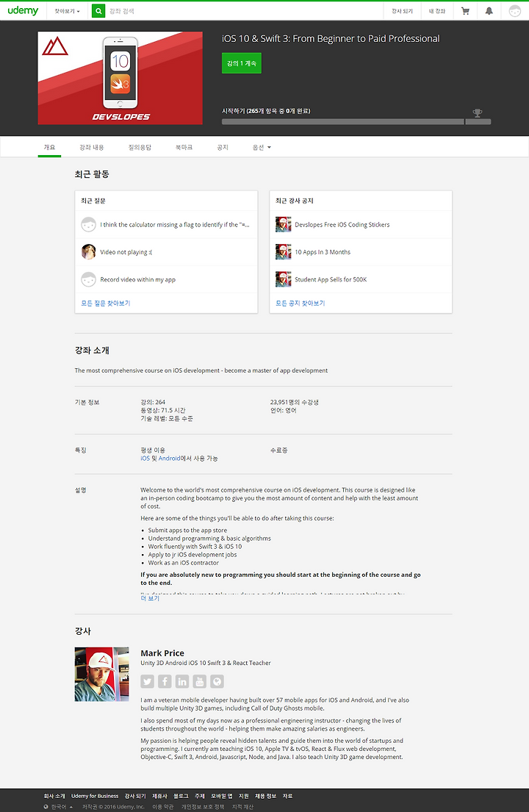529x812 pixels.
Task: Click the course progress bar
Action: click(356, 122)
